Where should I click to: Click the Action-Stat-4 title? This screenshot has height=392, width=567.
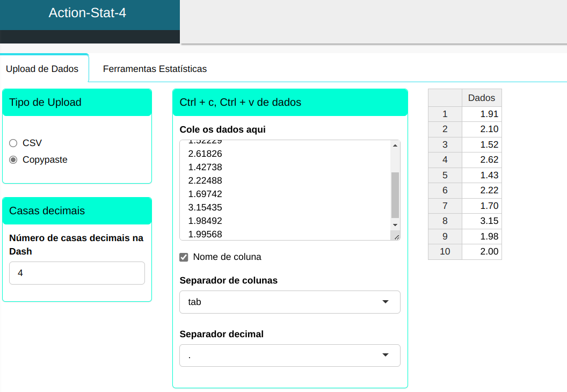tap(88, 13)
